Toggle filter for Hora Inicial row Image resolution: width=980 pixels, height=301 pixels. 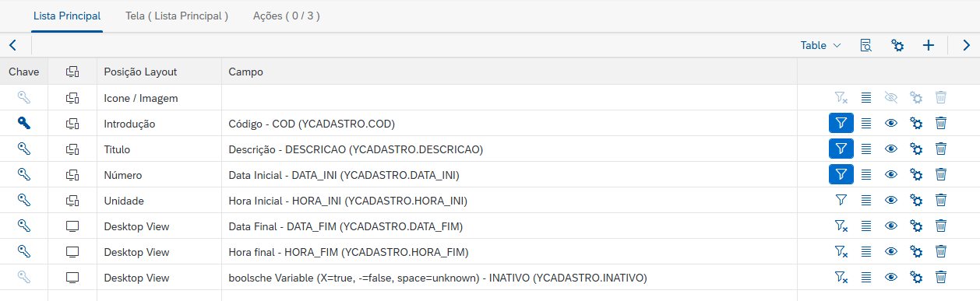pos(841,200)
